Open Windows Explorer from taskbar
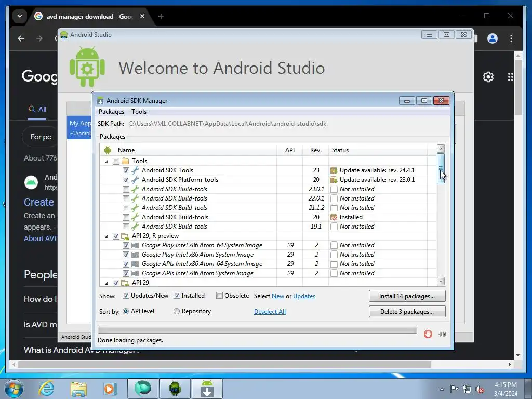532x399 pixels. point(78,389)
